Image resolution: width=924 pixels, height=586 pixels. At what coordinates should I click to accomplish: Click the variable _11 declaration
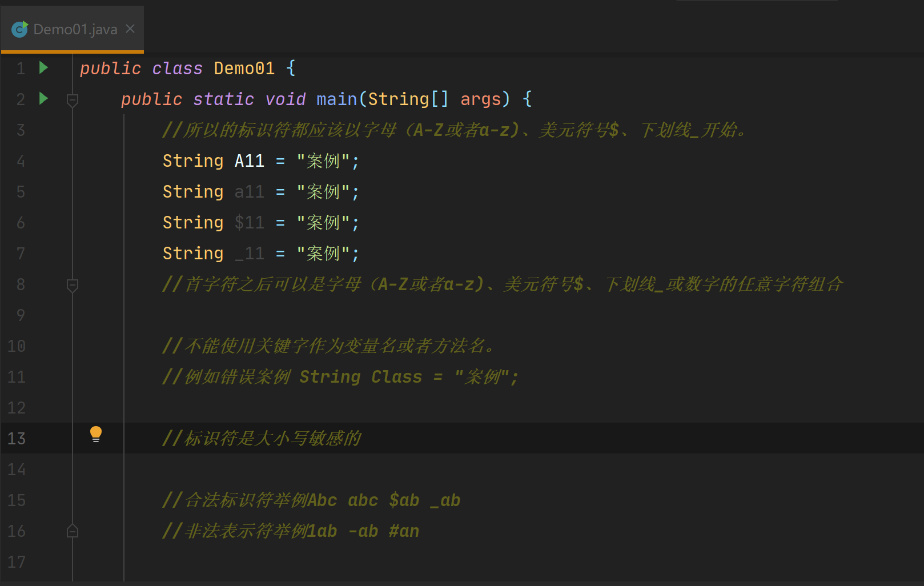250,254
